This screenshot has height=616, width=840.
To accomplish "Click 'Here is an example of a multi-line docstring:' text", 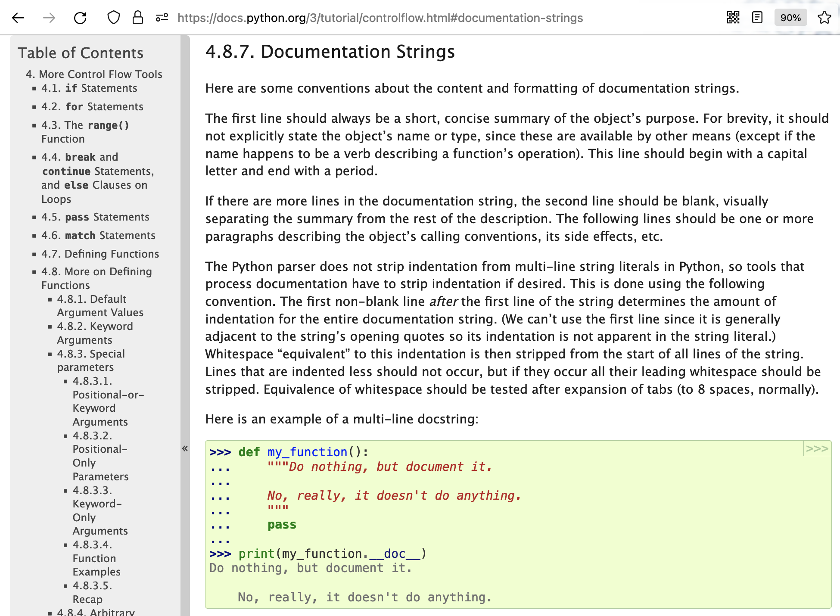I will click(342, 419).
